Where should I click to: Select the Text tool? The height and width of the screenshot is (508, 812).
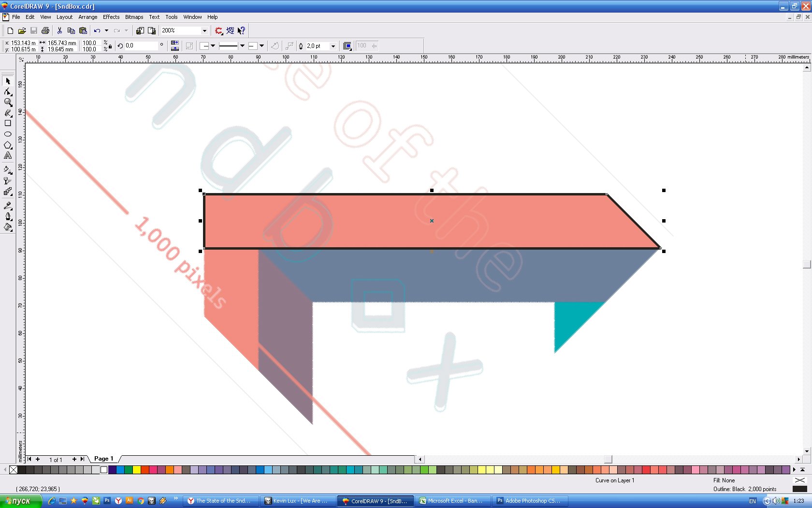point(8,156)
